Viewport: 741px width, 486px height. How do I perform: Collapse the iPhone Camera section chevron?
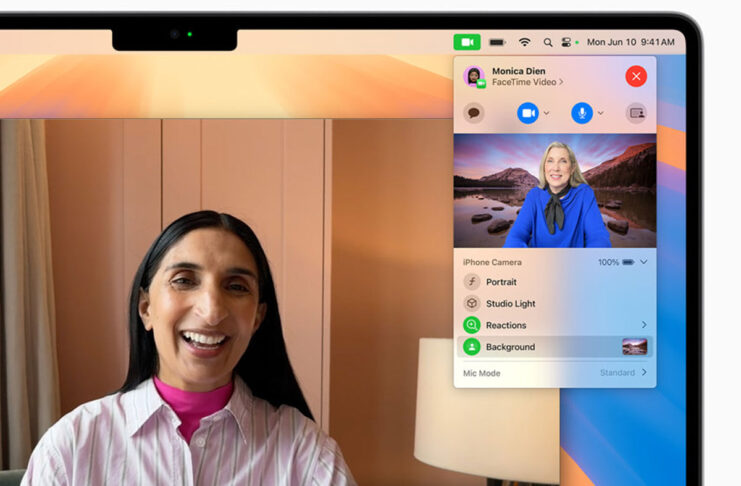pos(644,262)
